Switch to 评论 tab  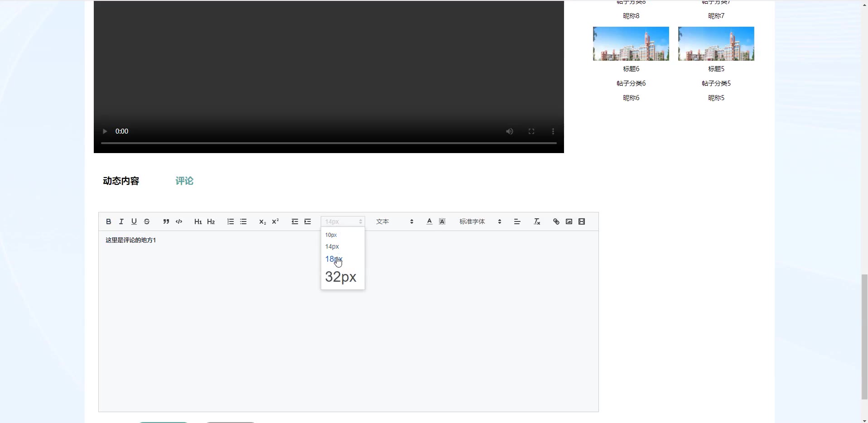184,181
